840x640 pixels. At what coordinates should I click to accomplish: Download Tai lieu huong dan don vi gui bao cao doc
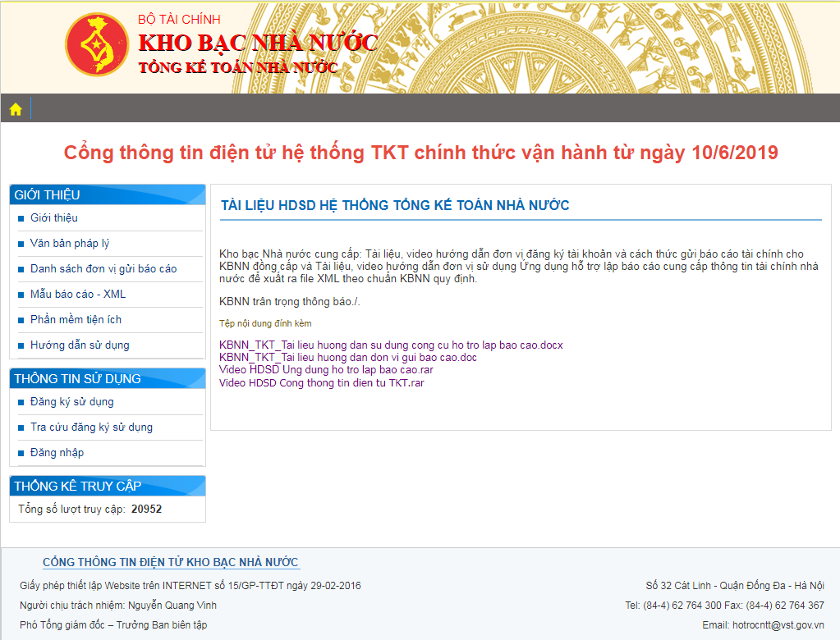tap(348, 358)
